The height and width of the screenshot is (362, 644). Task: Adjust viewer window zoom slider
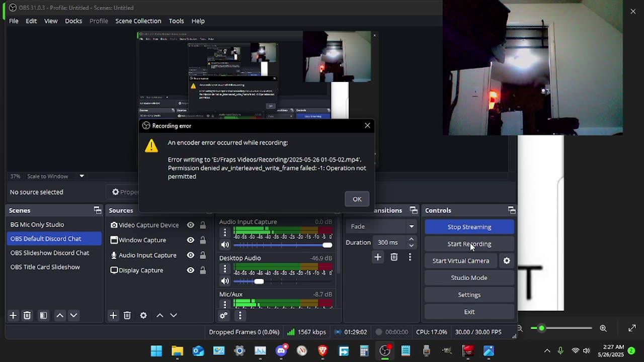(561, 328)
